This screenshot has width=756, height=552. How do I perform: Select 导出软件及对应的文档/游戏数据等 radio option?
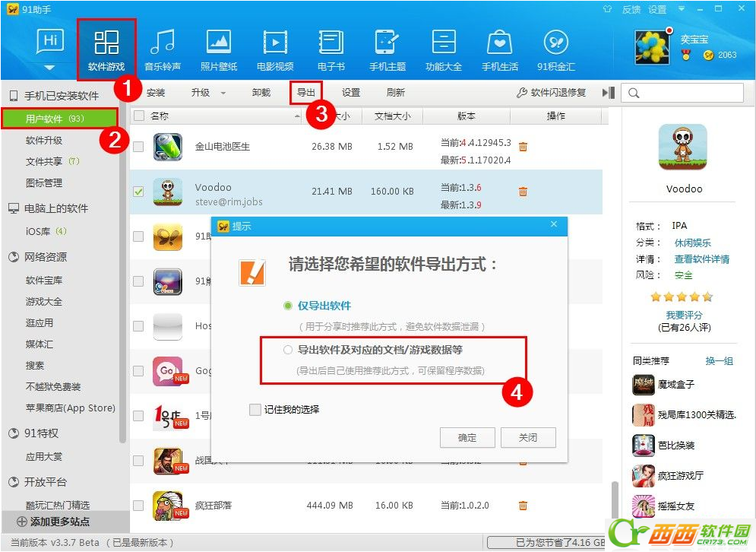coord(288,350)
